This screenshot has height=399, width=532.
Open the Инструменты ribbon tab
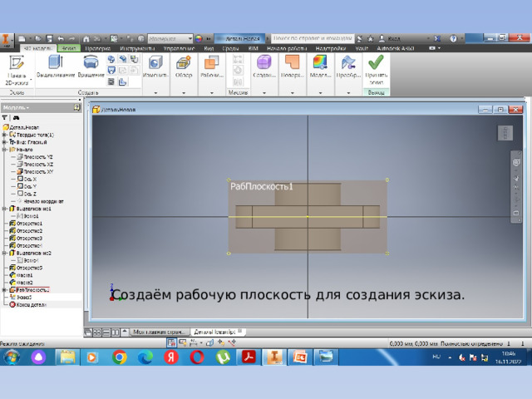coord(136,48)
